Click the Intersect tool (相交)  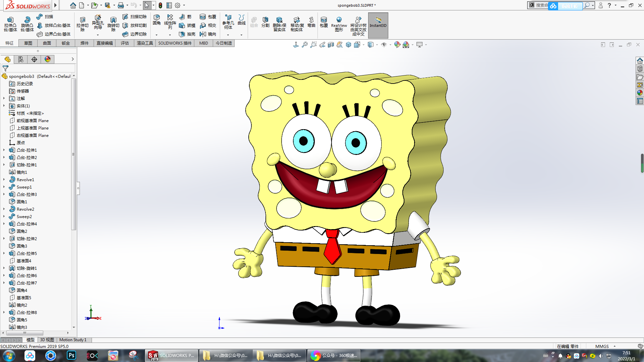208,25
